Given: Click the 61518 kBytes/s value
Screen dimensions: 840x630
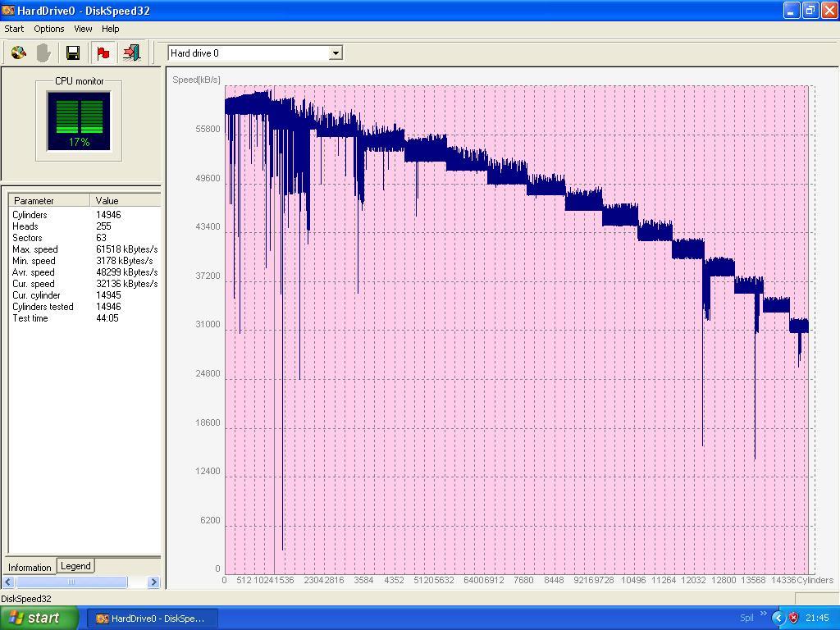Looking at the screenshot, I should [x=127, y=249].
